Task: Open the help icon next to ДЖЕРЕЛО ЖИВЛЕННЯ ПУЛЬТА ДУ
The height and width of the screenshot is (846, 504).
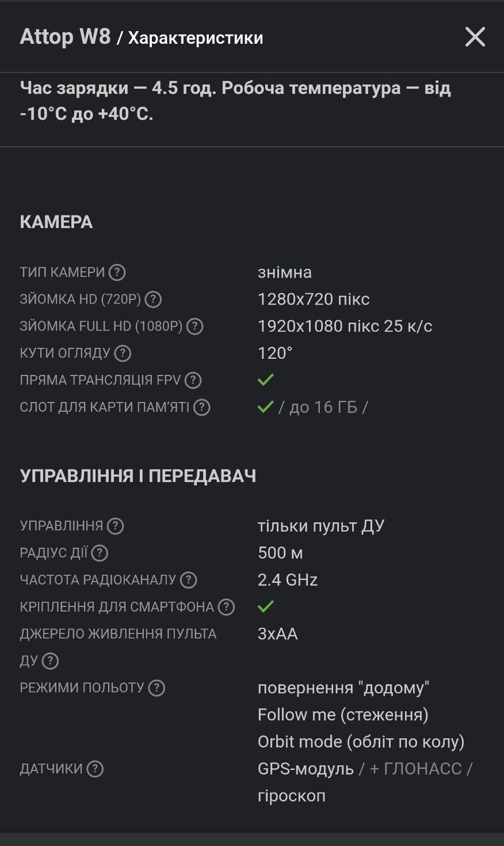Action: (50, 661)
